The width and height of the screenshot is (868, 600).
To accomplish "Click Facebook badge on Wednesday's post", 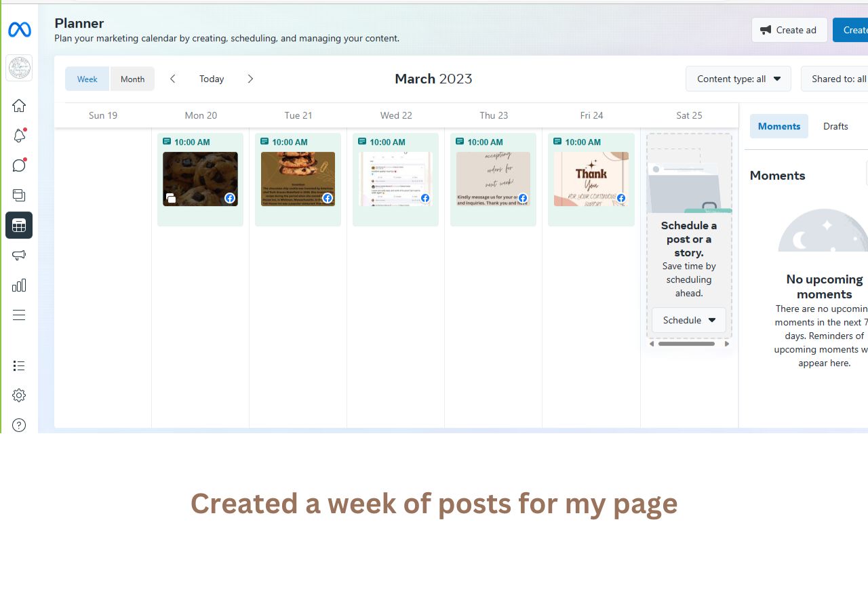I will coord(425,198).
